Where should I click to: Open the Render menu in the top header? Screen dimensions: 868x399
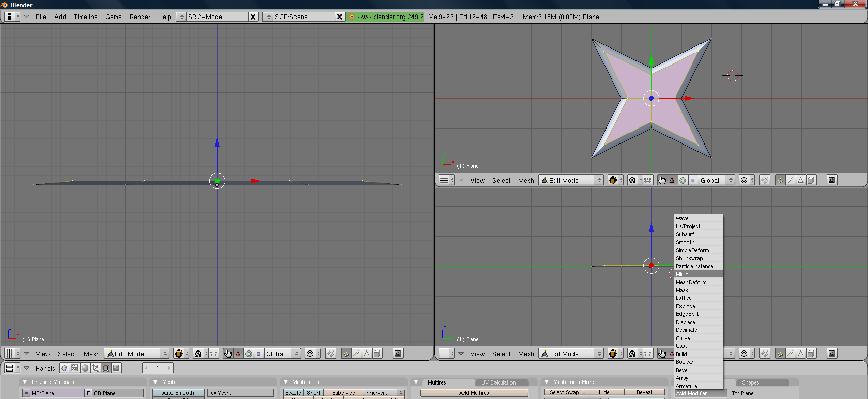tap(140, 17)
